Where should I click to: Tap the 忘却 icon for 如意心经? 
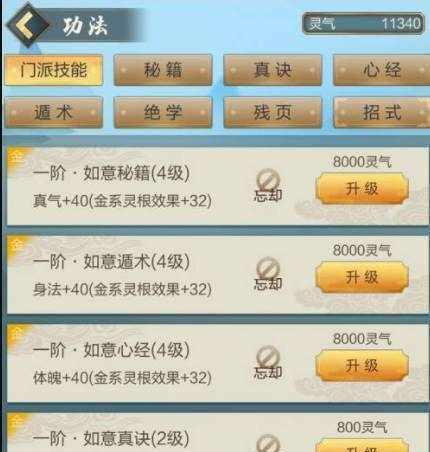(268, 363)
